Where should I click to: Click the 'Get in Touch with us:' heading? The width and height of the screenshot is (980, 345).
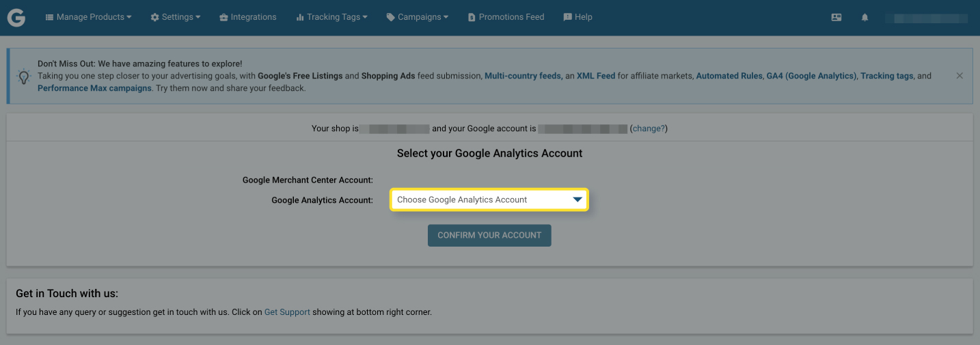click(x=67, y=294)
